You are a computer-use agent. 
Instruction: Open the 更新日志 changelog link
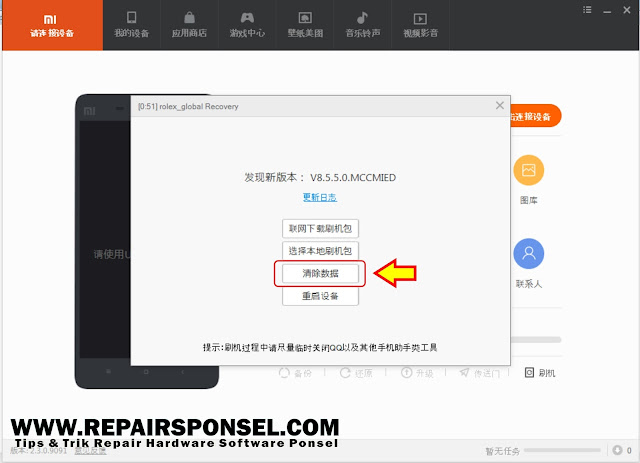(x=320, y=198)
